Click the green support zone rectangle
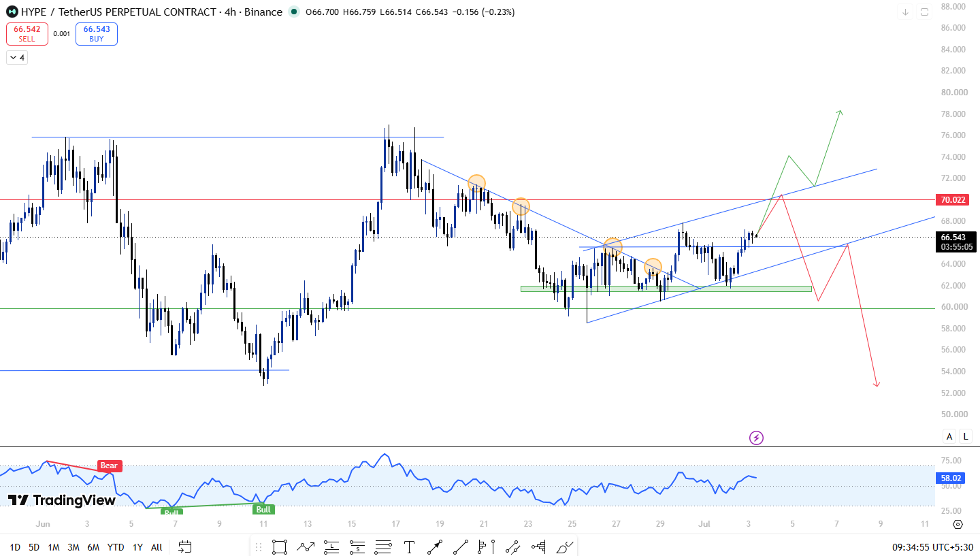 (x=666, y=289)
